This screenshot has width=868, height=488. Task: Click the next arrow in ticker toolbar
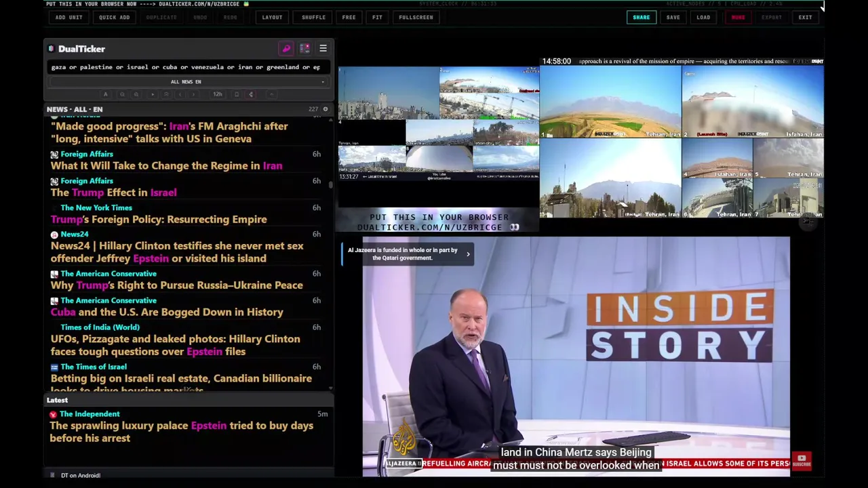(x=193, y=94)
